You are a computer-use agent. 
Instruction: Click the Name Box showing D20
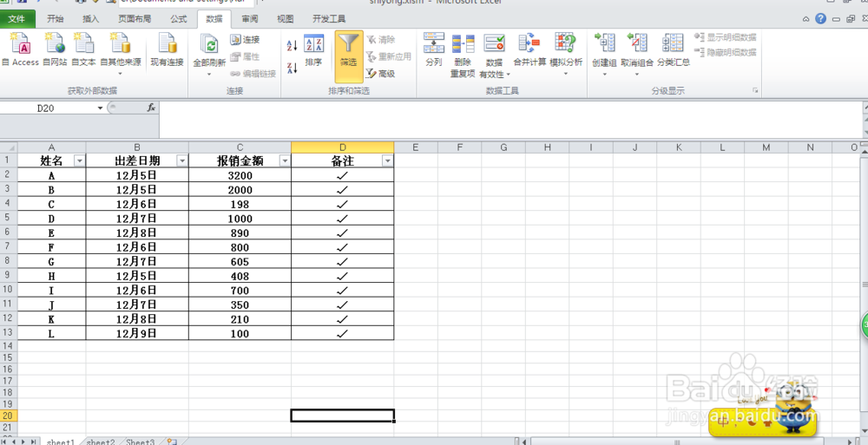(48, 108)
